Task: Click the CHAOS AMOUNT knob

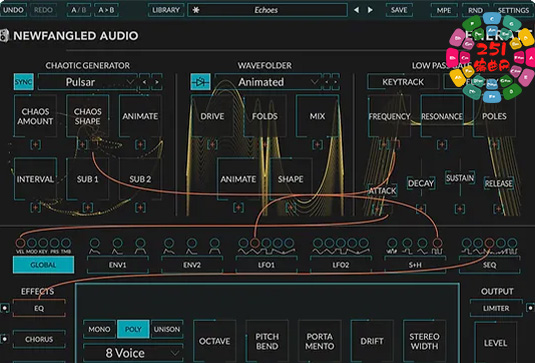Action: click(x=35, y=116)
